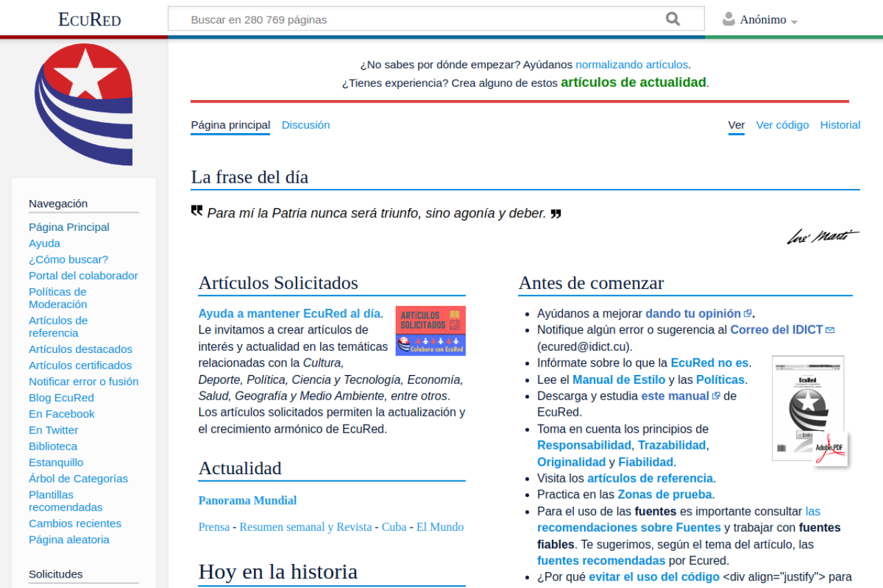The width and height of the screenshot is (883, 588).
Task: Open 'evitar el uso del código' link
Action: point(654,577)
